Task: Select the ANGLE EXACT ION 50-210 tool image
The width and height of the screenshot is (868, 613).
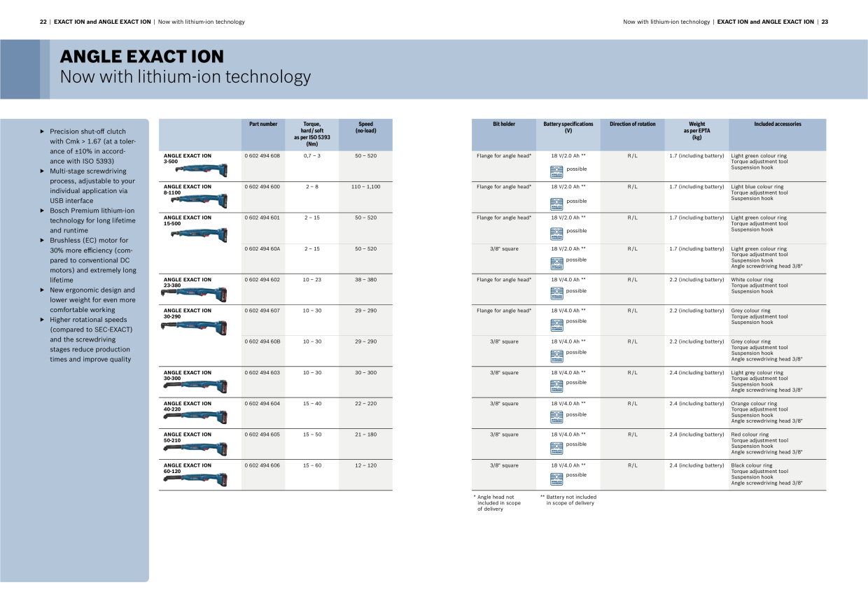Action: pos(194,447)
